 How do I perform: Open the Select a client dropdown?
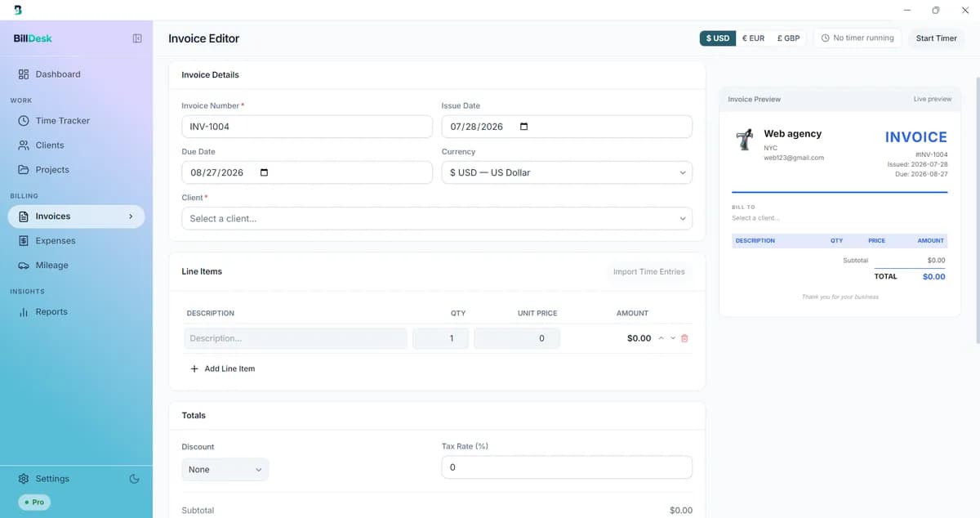coord(437,218)
